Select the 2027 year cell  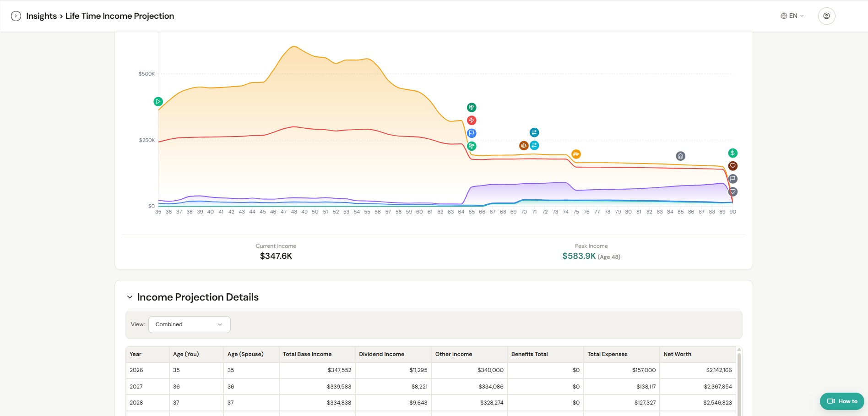(x=147, y=387)
